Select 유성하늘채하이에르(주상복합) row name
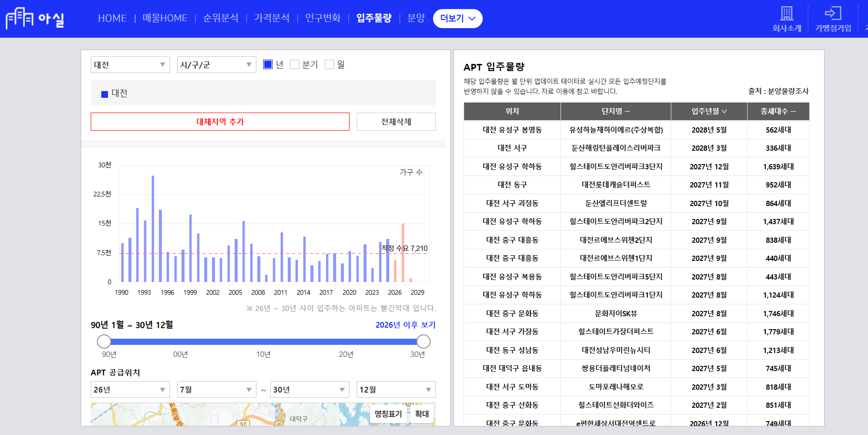Image resolution: width=868 pixels, height=435 pixels. coord(616,130)
